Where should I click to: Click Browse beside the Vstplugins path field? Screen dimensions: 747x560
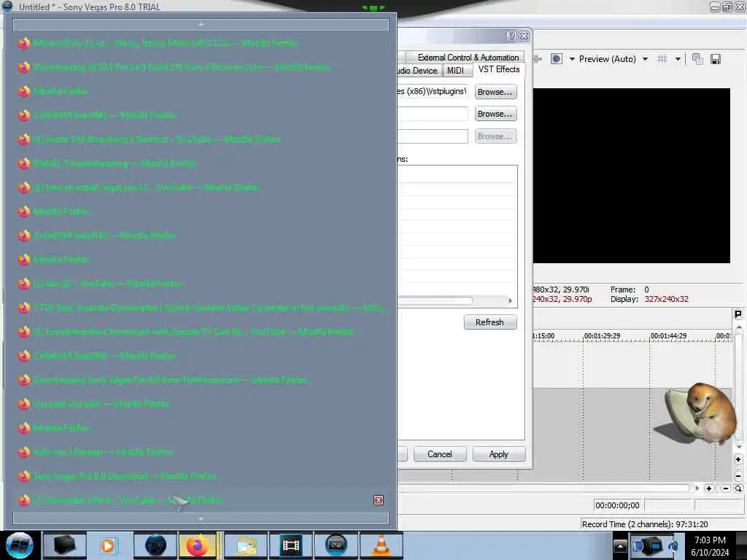[495, 92]
